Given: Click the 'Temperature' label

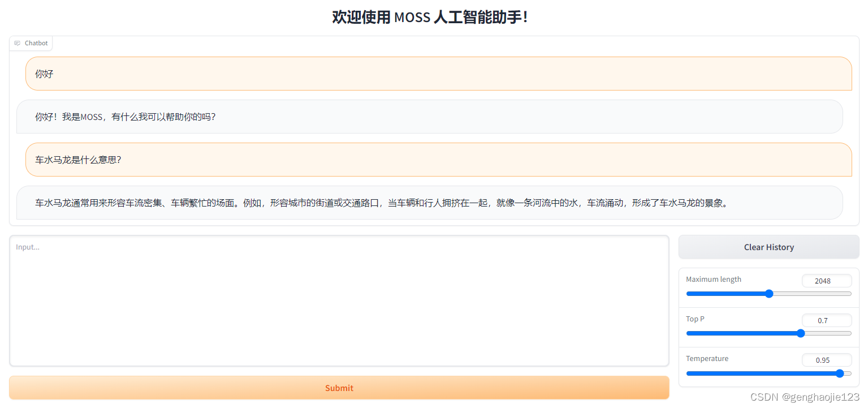Looking at the screenshot, I should coord(707,358).
